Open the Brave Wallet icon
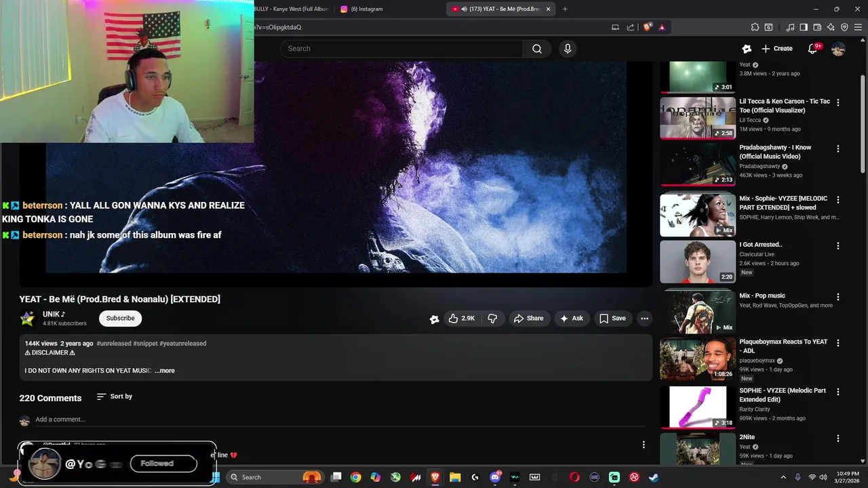 pyautogui.click(x=817, y=27)
